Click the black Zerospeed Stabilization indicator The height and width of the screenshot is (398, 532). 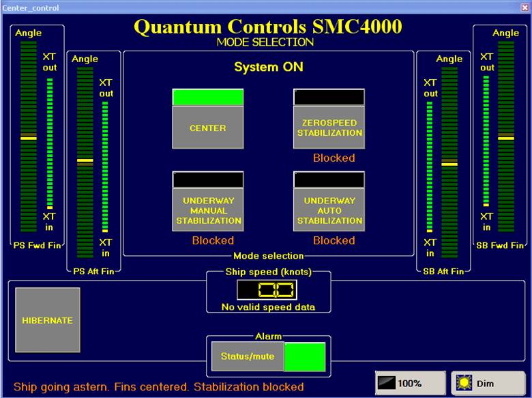coord(329,98)
